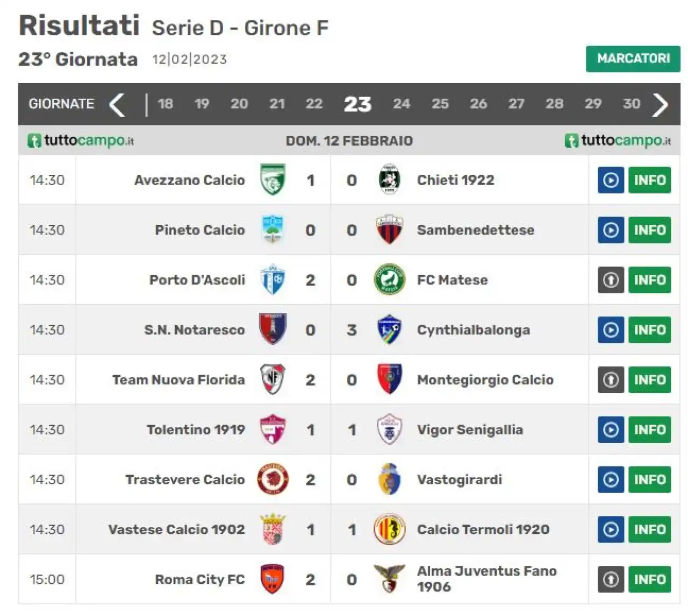Show next giornate with right chevron
This screenshot has width=688, height=616.
660,104
